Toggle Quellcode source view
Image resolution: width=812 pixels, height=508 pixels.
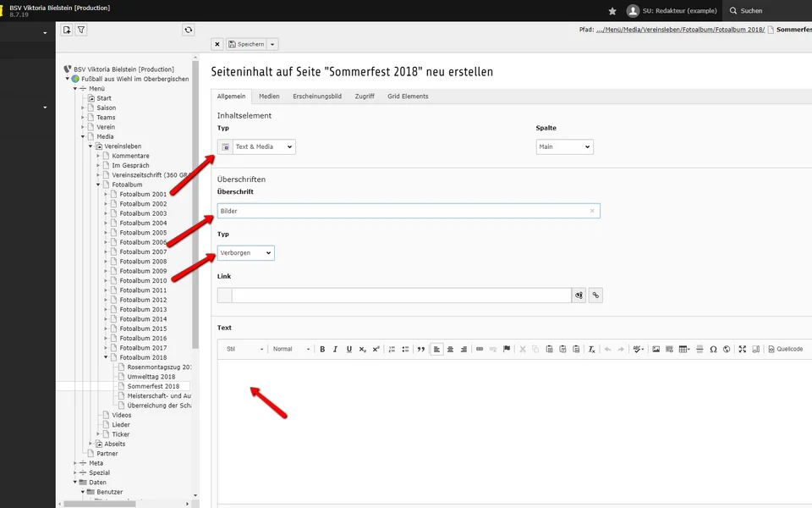(785, 349)
